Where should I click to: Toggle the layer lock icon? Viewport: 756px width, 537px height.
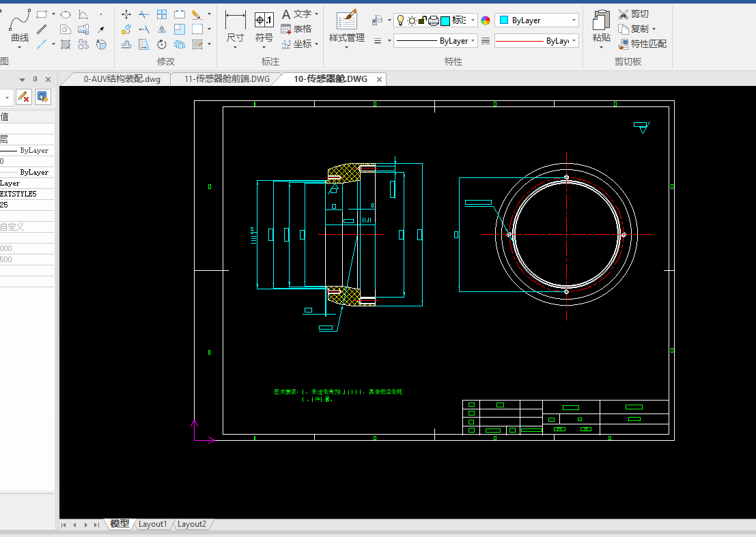422,20
